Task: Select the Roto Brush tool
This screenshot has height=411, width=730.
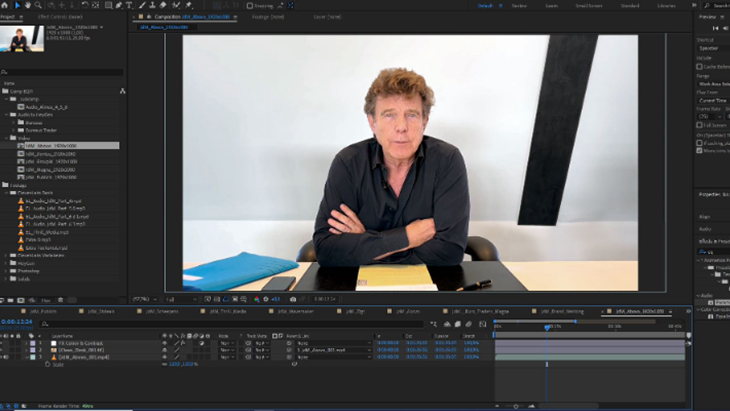Action: (176, 5)
